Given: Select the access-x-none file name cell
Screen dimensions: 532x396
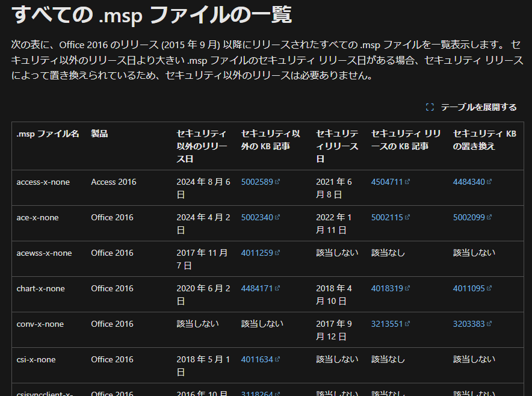Looking at the screenshot, I should pyautogui.click(x=43, y=182).
